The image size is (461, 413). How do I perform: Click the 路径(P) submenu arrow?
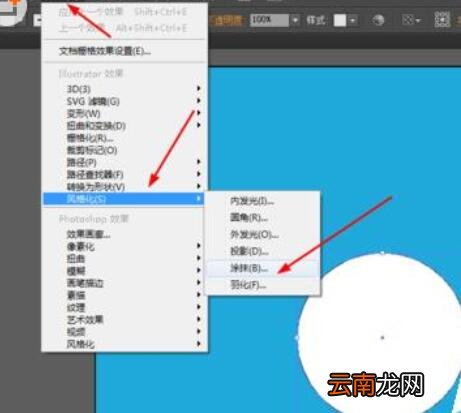coord(199,162)
